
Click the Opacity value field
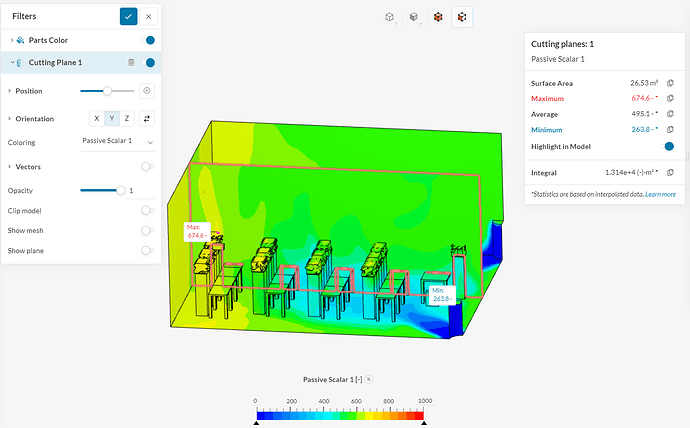click(x=140, y=190)
